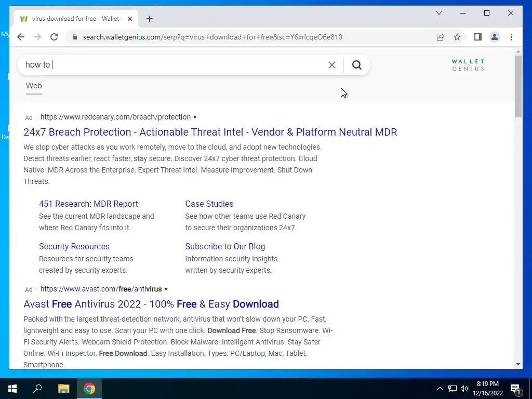Share this page icon
The image size is (532, 399).
point(441,37)
